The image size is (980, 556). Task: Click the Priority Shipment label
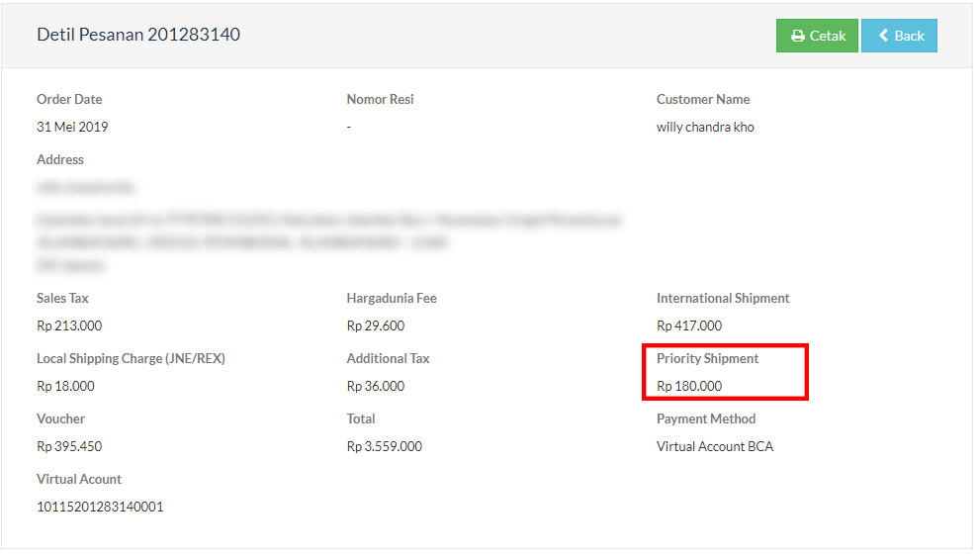click(707, 358)
